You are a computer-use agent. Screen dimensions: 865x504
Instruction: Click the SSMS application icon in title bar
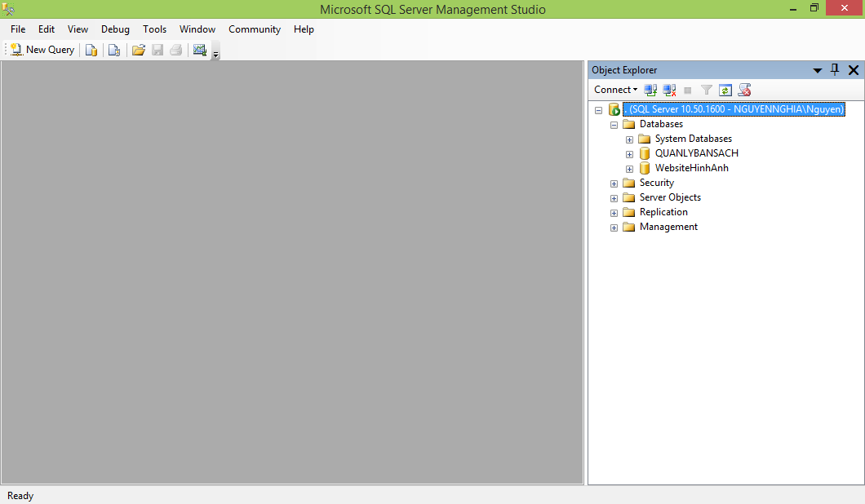8,9
